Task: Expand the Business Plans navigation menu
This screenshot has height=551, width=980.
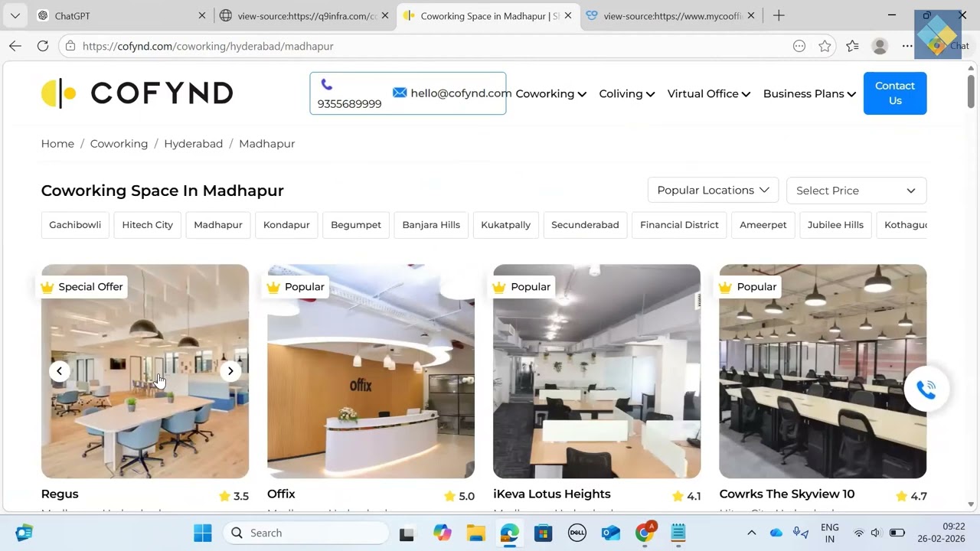Action: coord(810,93)
